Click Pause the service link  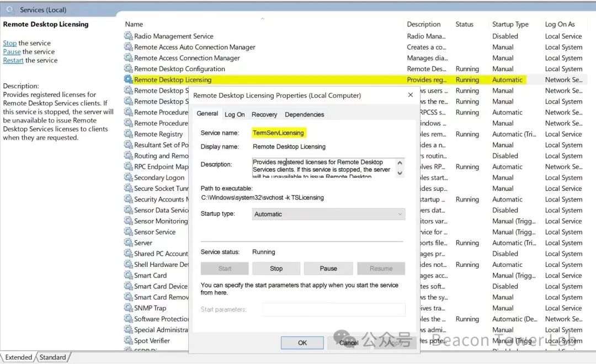[12, 52]
